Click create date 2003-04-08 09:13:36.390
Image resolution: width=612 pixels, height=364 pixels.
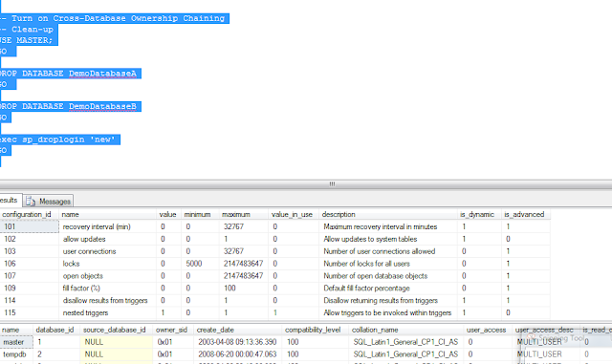click(x=237, y=342)
